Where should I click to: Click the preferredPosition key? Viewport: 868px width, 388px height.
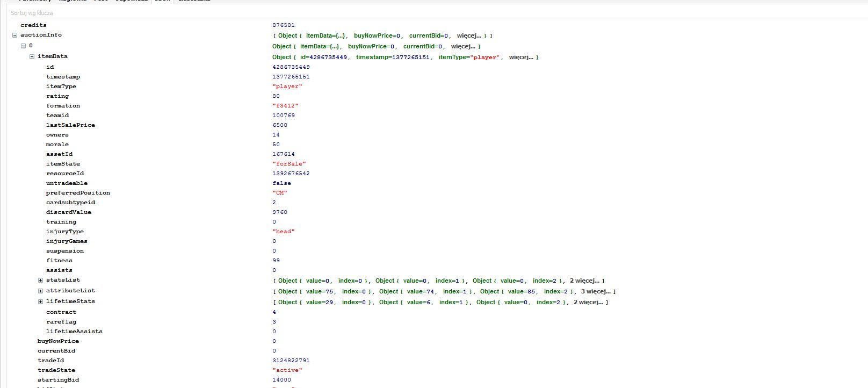click(x=78, y=193)
